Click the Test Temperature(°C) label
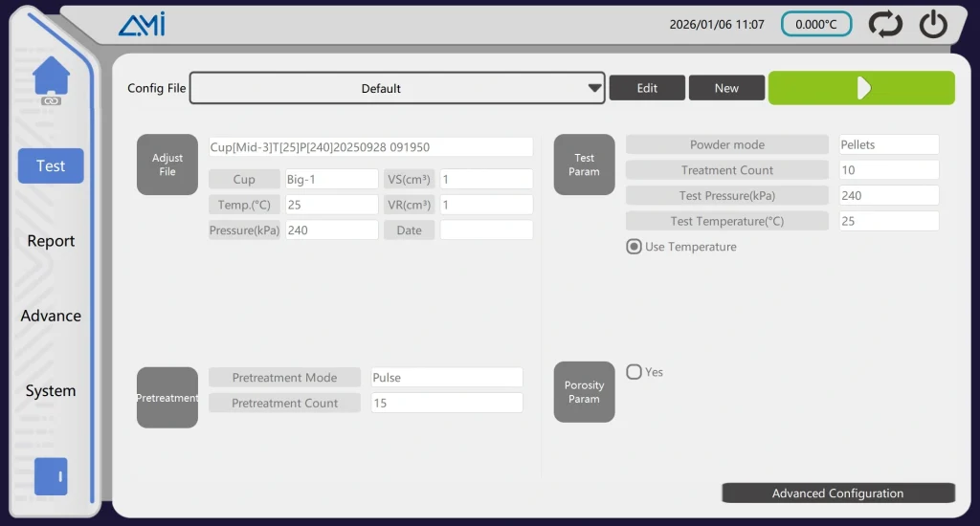Image resolution: width=980 pixels, height=526 pixels. 727,221
